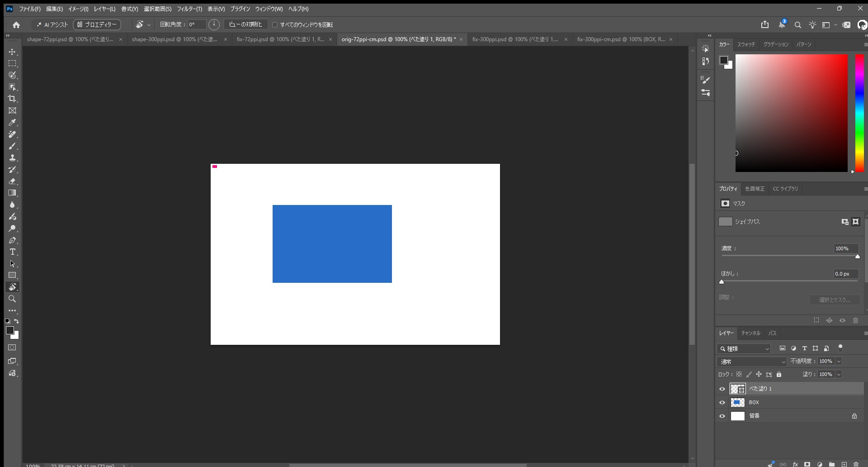Click the ビューの初期化 button
This screenshot has width=868, height=467.
tap(246, 24)
